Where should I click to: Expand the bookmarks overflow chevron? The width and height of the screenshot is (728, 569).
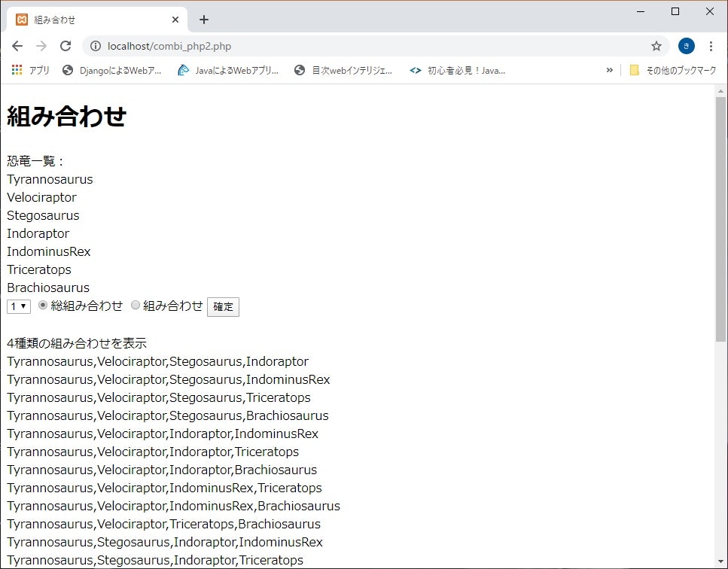(x=610, y=70)
